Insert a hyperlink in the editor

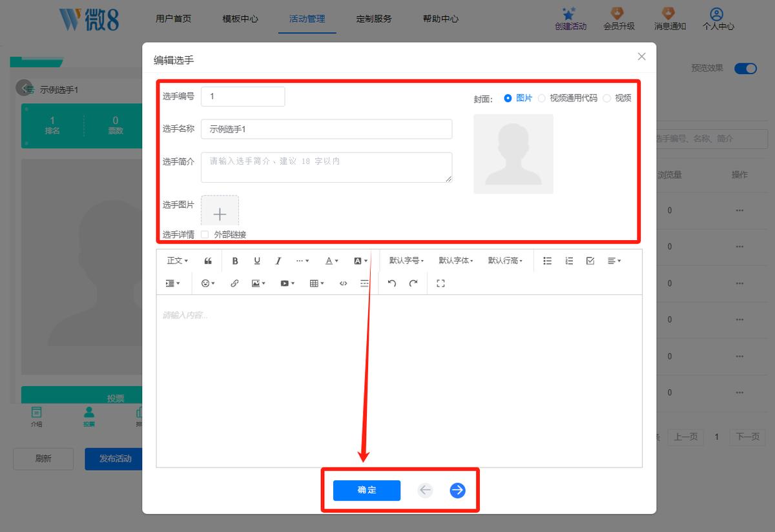tap(234, 283)
